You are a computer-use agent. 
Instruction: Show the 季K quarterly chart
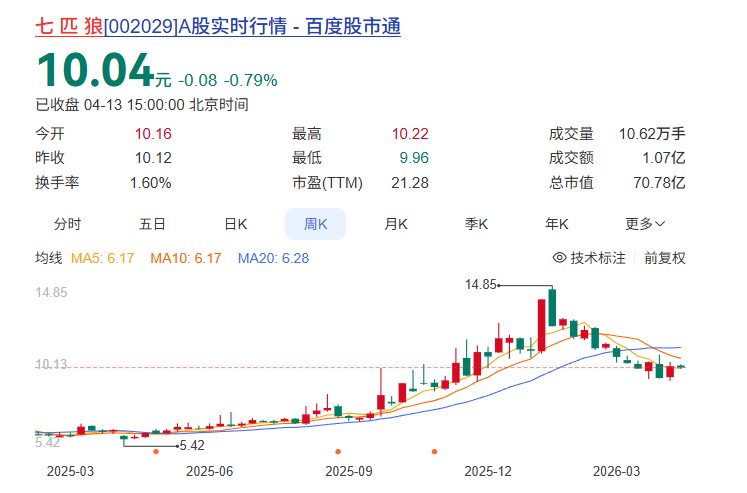point(476,224)
